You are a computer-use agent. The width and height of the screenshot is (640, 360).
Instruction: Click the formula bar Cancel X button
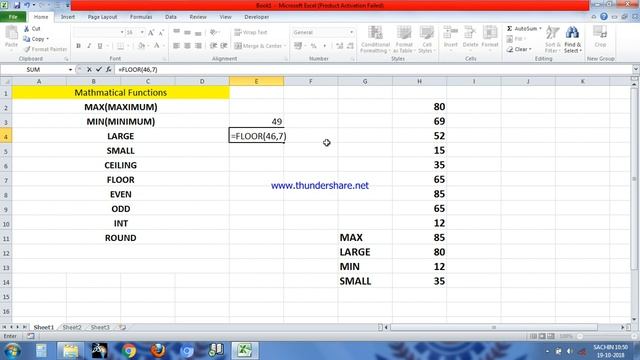click(89, 70)
